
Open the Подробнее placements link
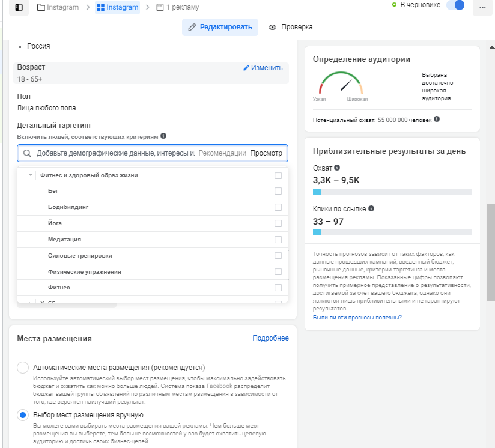(x=270, y=339)
